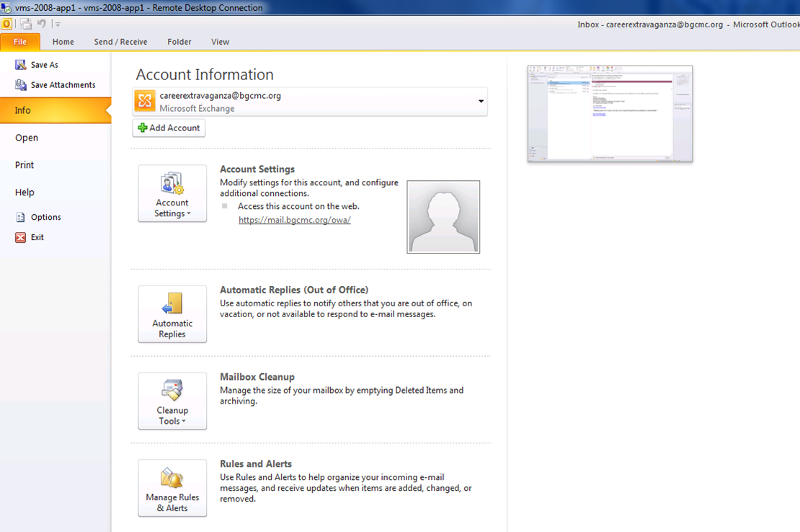Screen dimensions: 800x532
Task: Open the account selector dropdown arrow
Action: tap(481, 101)
